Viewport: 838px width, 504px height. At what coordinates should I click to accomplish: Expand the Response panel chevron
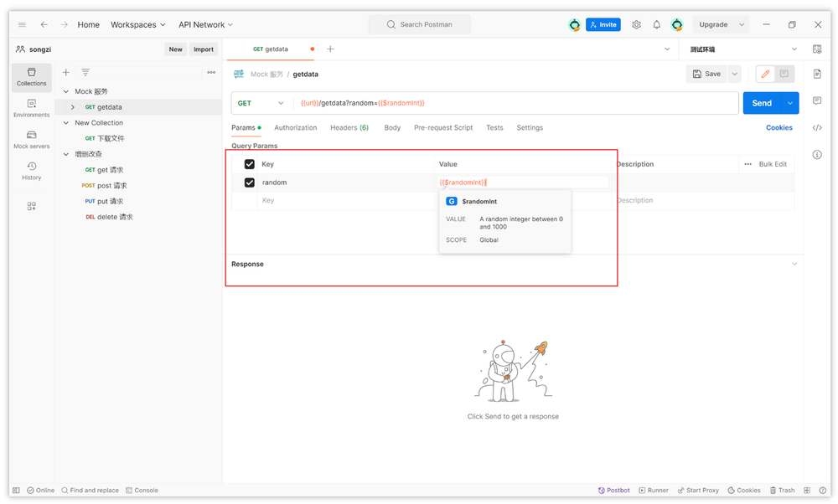[794, 264]
